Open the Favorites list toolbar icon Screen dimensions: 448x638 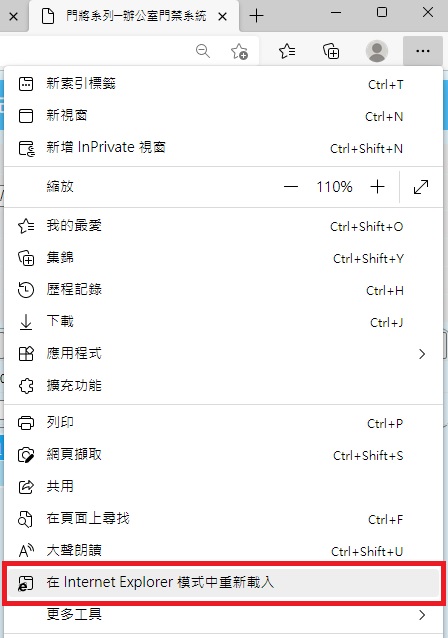[287, 51]
